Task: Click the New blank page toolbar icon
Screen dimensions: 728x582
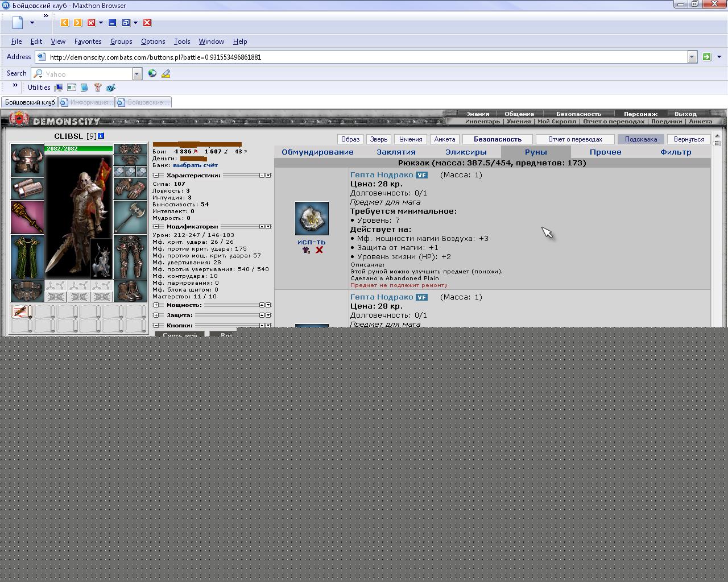Action: pos(18,23)
